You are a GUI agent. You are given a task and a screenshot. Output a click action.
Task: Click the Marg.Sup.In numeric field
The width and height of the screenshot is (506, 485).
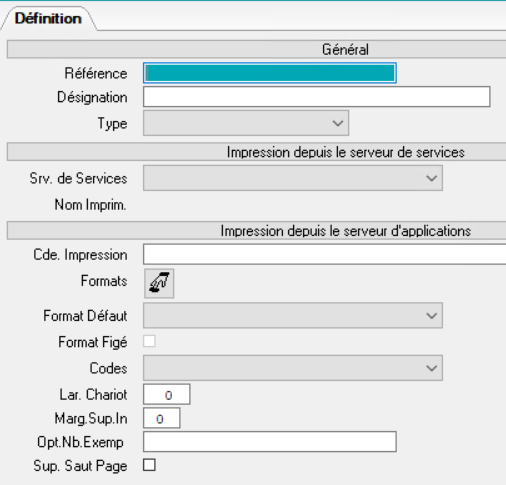click(x=162, y=418)
